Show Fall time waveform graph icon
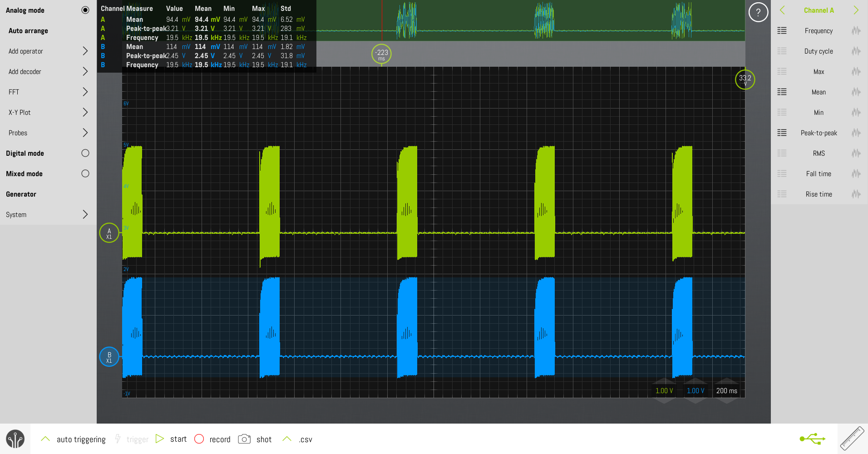868x454 pixels. (856, 173)
